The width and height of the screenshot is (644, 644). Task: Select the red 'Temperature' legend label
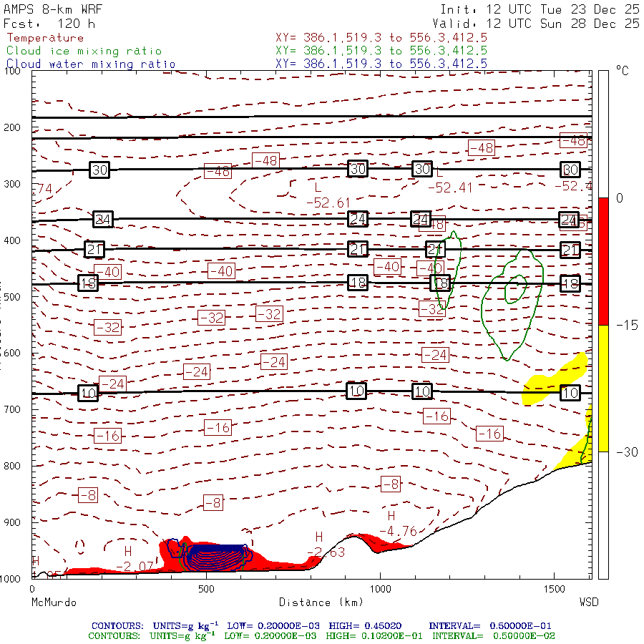[x=45, y=38]
